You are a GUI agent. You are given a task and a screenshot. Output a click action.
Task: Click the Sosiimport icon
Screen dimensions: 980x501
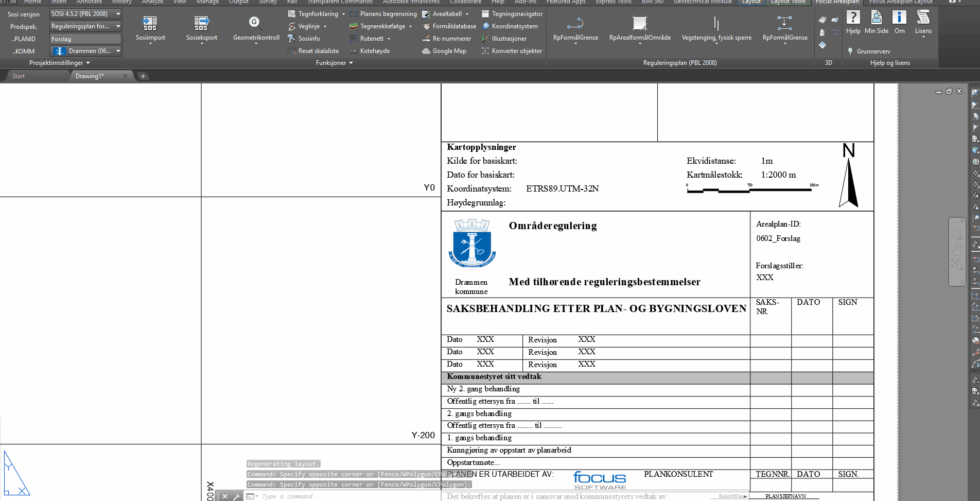(150, 24)
